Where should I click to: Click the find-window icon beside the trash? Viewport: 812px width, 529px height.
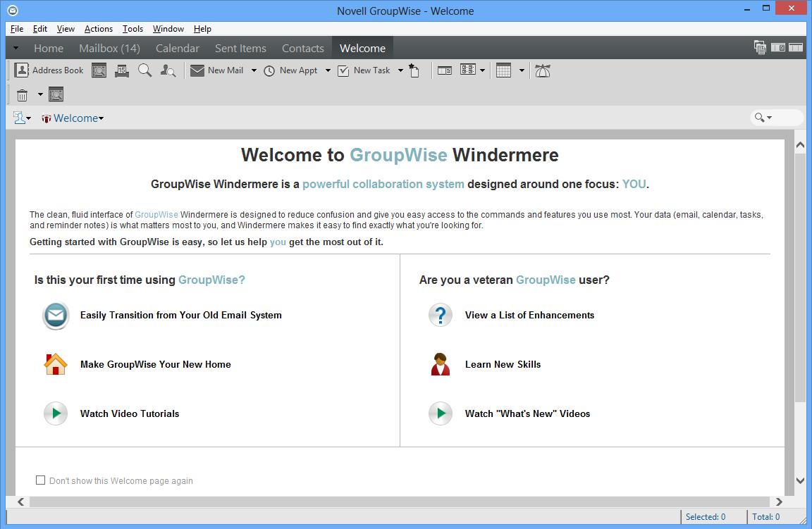coord(56,94)
